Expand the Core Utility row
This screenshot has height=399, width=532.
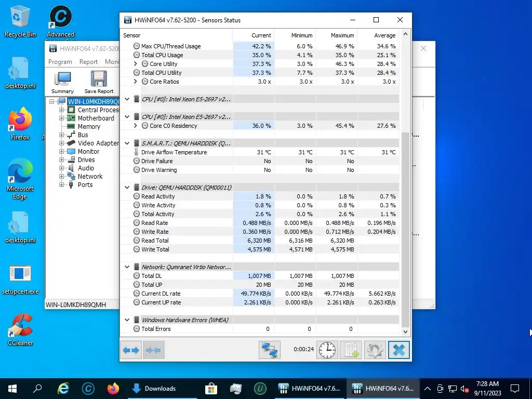click(136, 64)
